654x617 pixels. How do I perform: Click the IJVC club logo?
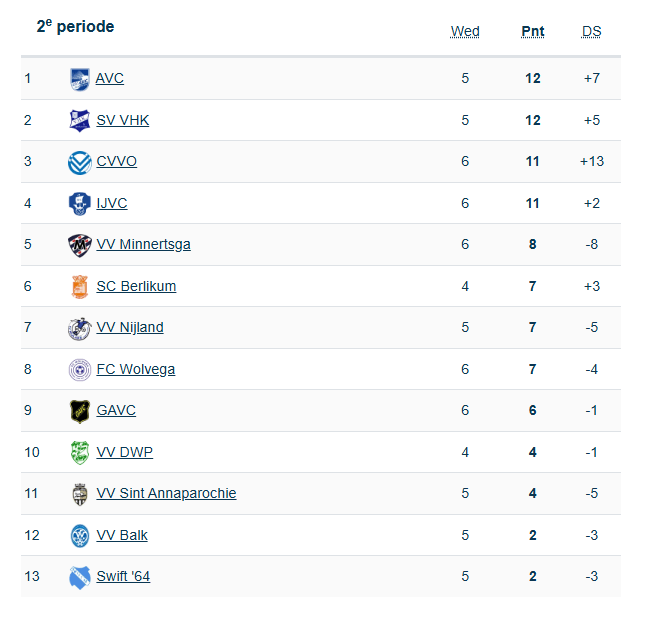pyautogui.click(x=79, y=204)
